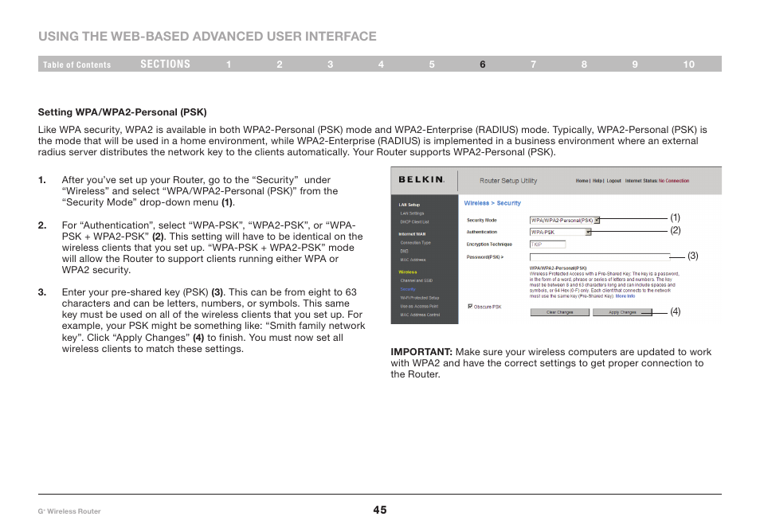The width and height of the screenshot is (760, 532).
Task: Toggle the Obscure PSK checkbox
Action: [x=470, y=306]
